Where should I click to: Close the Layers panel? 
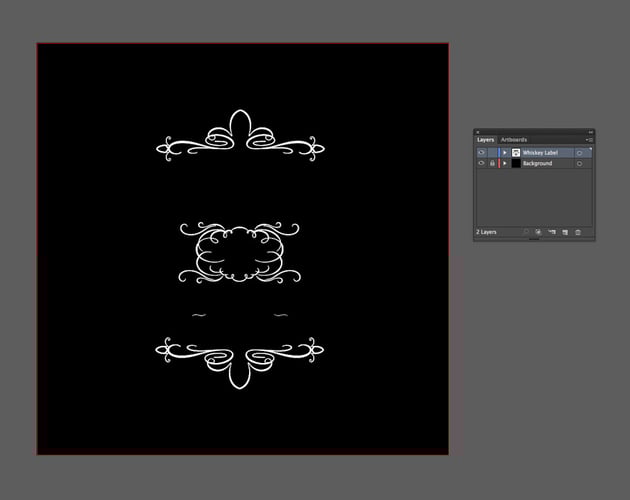tap(478, 132)
